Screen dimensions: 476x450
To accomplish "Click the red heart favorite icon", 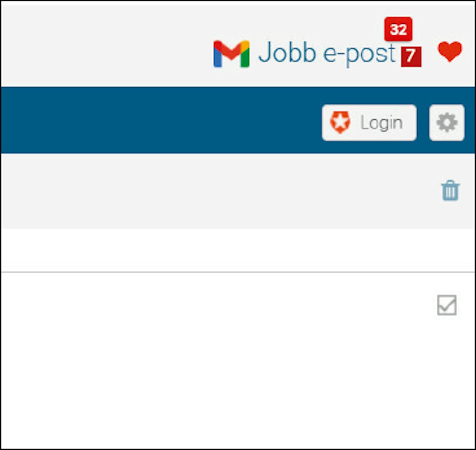I will coord(450,52).
